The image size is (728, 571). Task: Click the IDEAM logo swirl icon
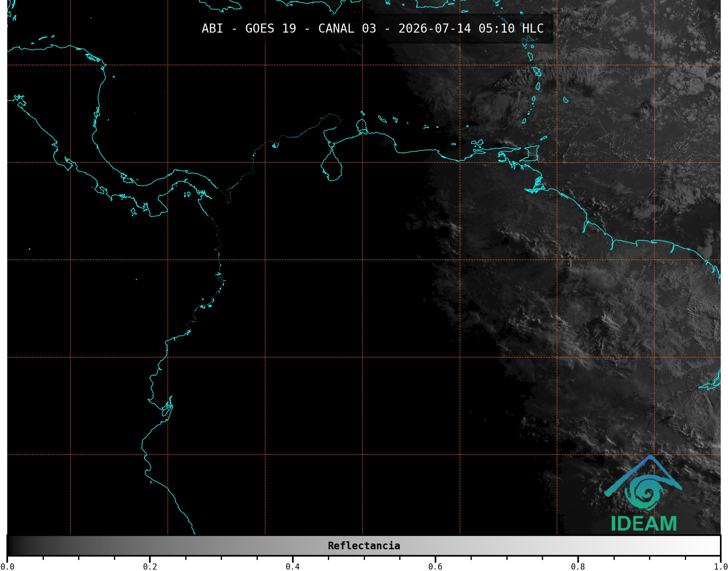[645, 492]
